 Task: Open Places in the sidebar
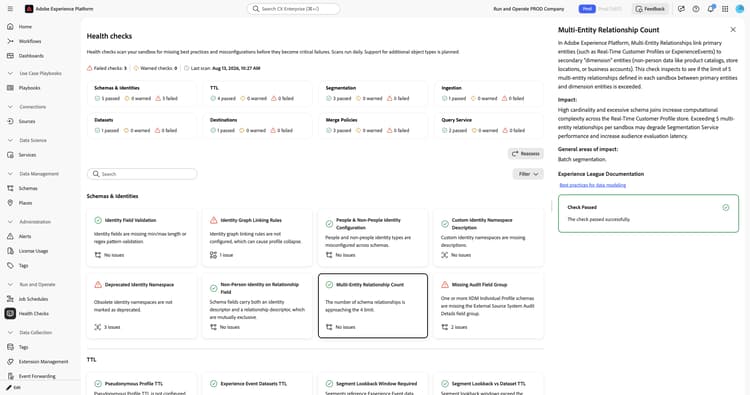(25, 203)
